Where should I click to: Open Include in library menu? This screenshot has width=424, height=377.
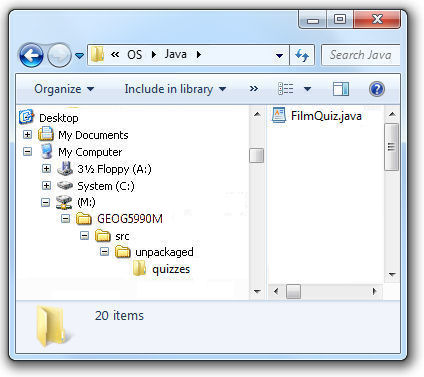click(175, 89)
